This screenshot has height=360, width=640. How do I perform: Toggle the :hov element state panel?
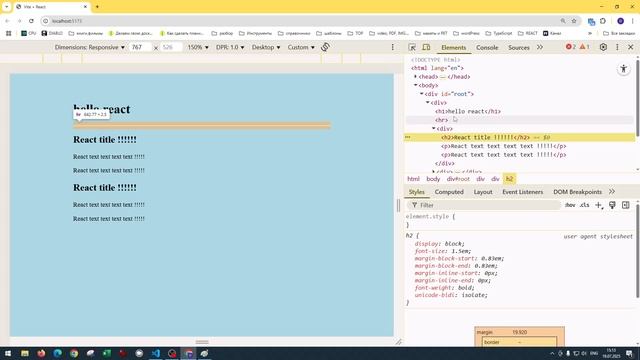(x=570, y=205)
